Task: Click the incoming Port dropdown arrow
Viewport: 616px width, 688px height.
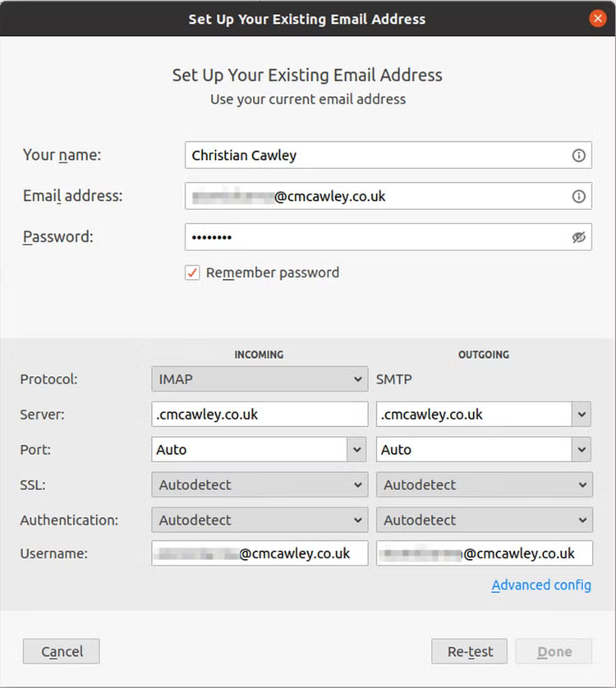Action: (x=357, y=450)
